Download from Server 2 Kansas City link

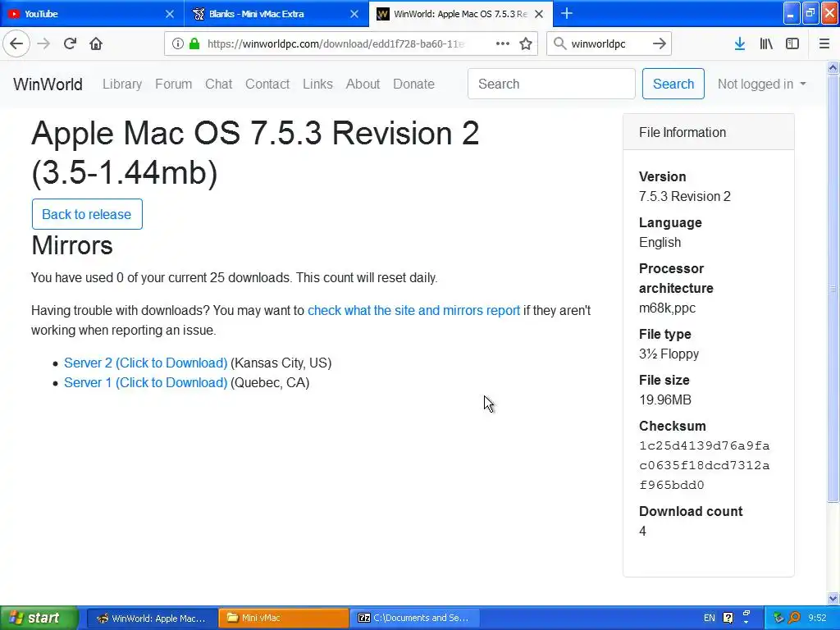pyautogui.click(x=146, y=363)
